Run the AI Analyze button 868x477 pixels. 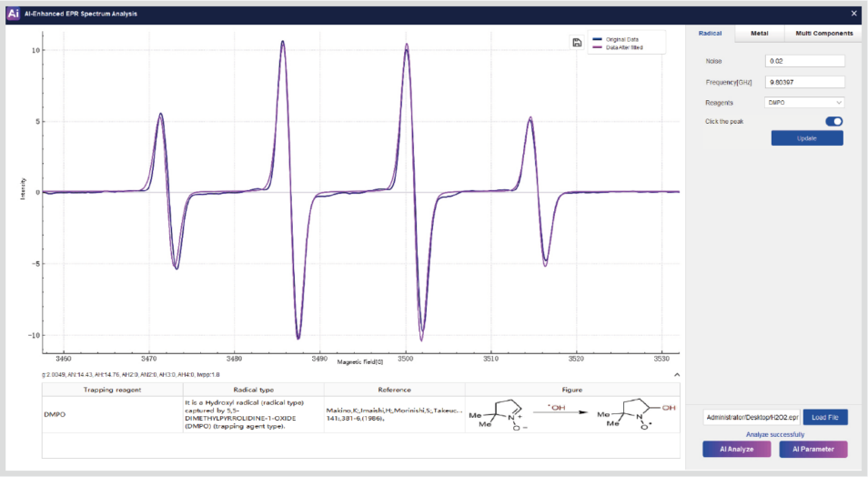[735, 449]
